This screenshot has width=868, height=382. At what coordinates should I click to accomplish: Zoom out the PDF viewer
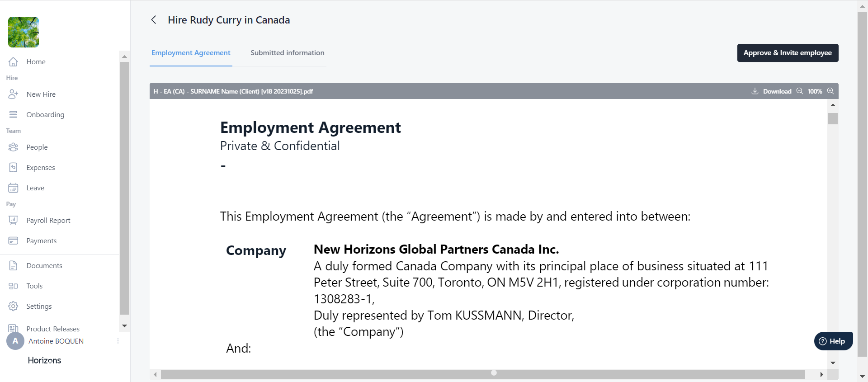click(x=800, y=91)
